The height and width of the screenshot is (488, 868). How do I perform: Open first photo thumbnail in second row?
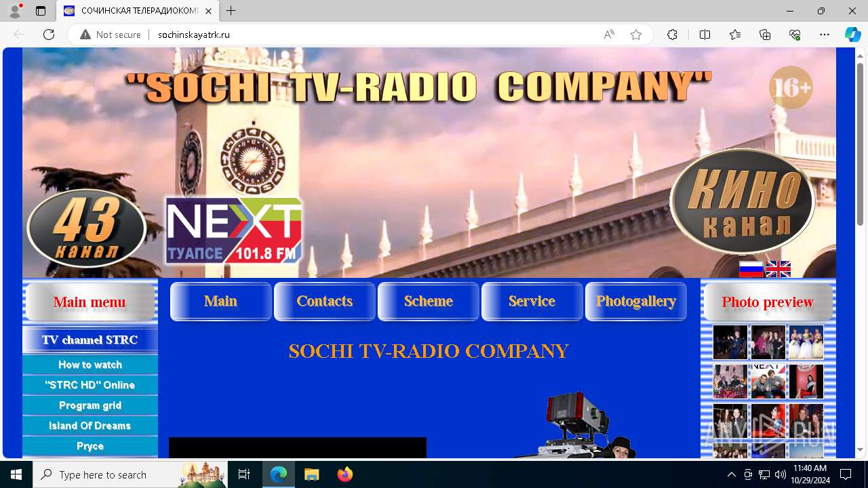tap(730, 382)
